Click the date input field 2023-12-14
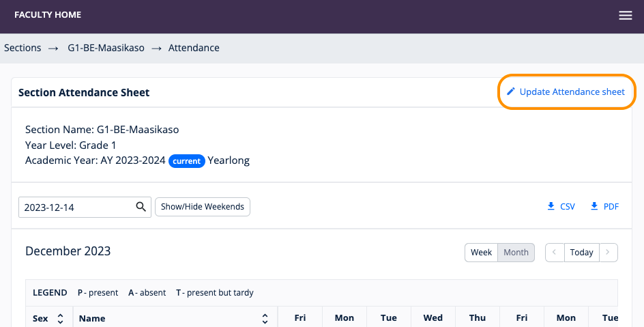644x327 pixels. (x=75, y=207)
